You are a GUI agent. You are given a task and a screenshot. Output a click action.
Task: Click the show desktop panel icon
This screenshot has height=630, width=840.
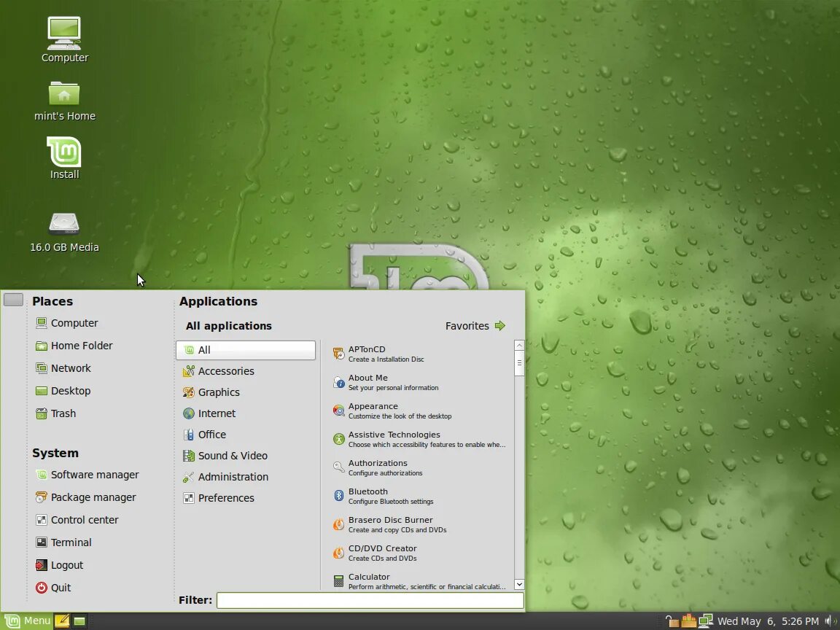point(79,621)
